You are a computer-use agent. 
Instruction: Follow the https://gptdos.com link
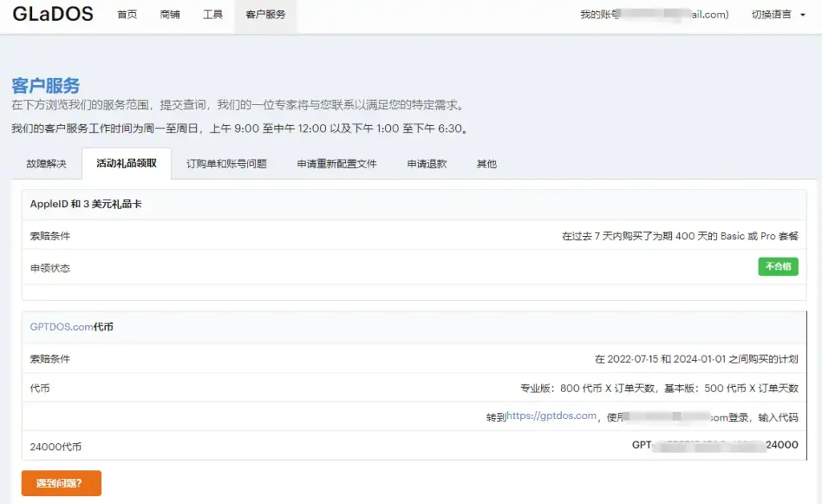pyautogui.click(x=551, y=416)
